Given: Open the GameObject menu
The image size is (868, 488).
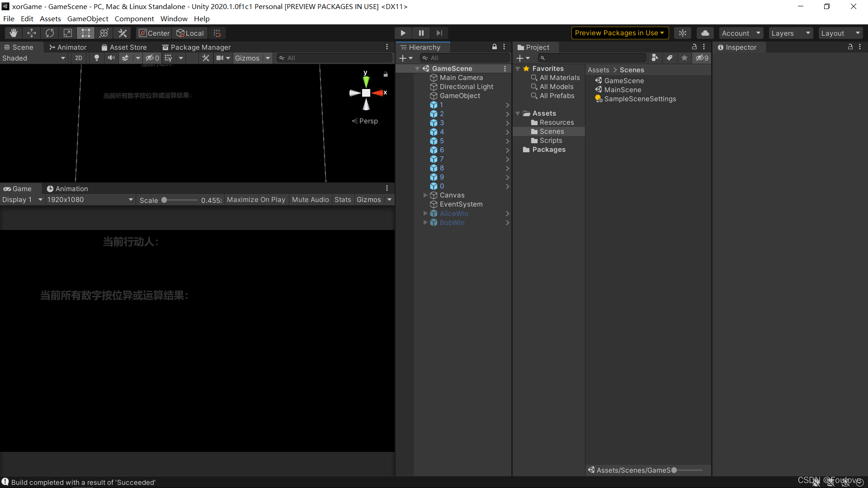Looking at the screenshot, I should pos(88,19).
